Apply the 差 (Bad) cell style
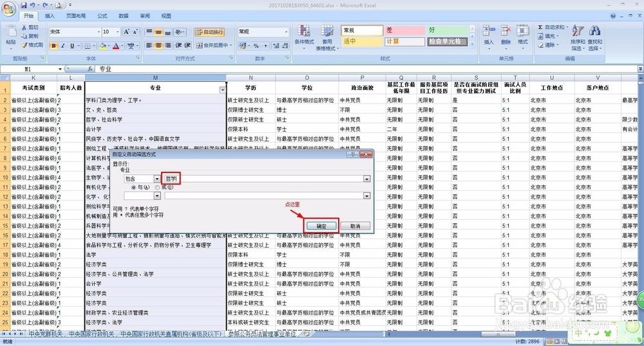 click(x=404, y=30)
